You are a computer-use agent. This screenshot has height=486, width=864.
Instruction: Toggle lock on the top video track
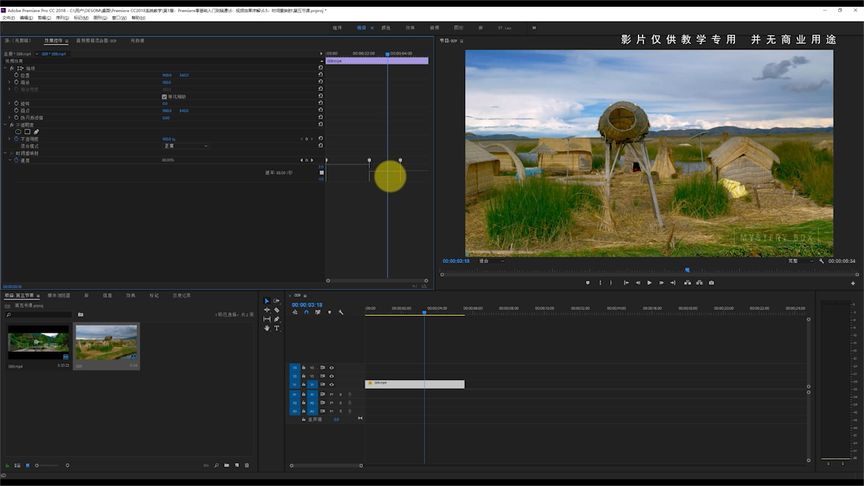[303, 368]
